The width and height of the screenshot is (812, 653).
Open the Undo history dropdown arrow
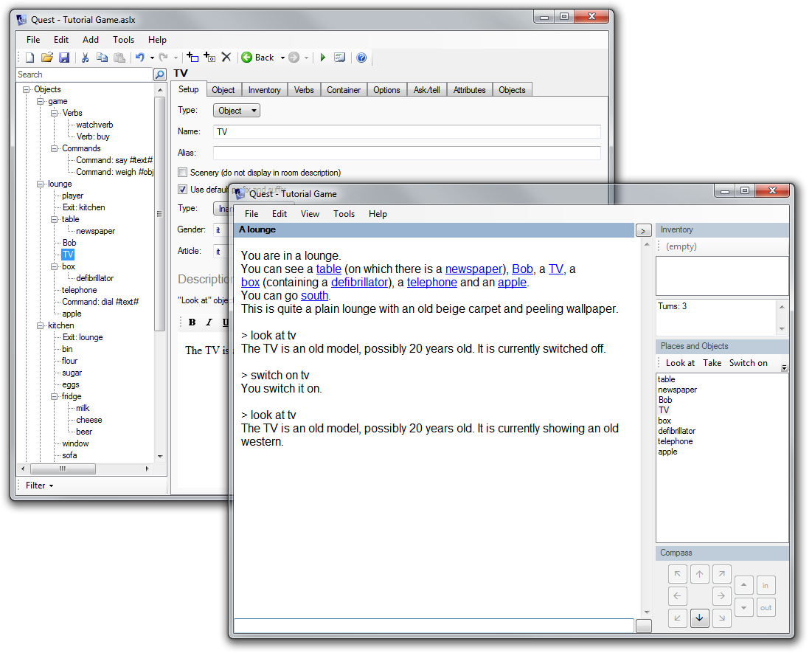coord(152,58)
